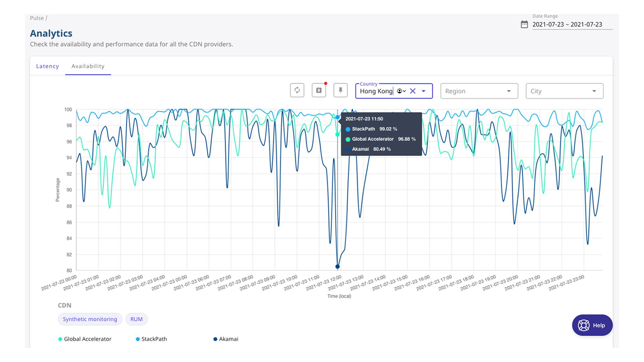This screenshot has height=362, width=644.
Task: Open the Help button
Action: [592, 325]
